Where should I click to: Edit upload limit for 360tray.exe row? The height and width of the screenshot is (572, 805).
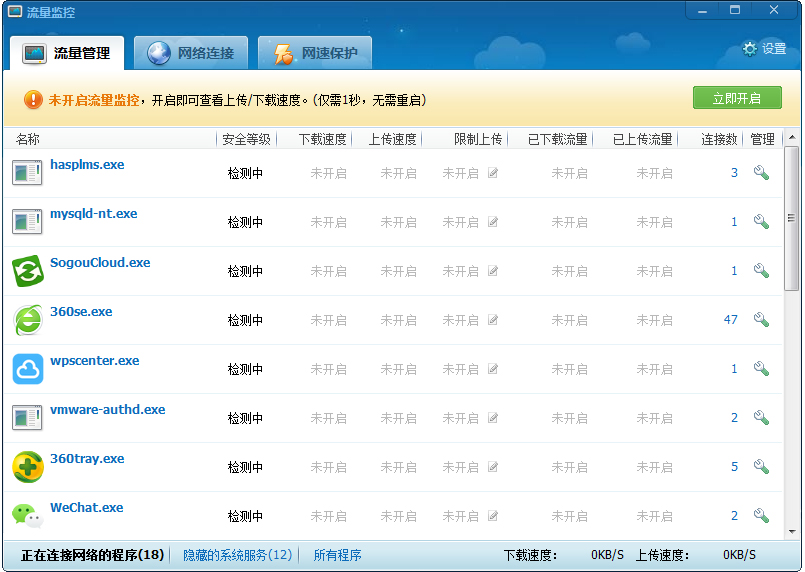pyautogui.click(x=493, y=467)
